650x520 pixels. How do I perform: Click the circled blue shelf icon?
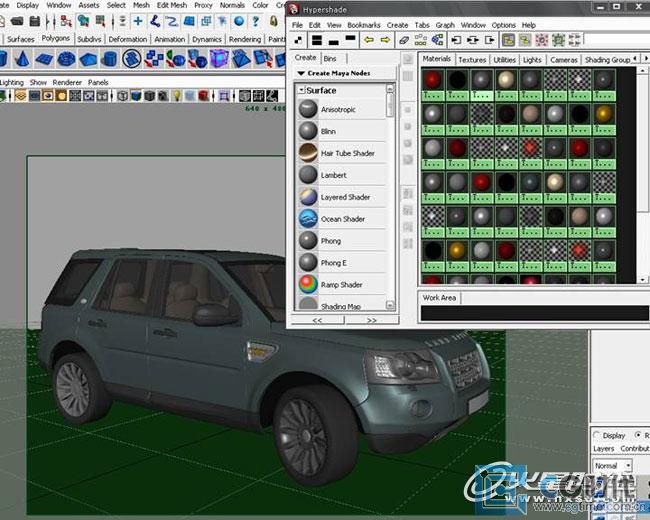[132, 58]
